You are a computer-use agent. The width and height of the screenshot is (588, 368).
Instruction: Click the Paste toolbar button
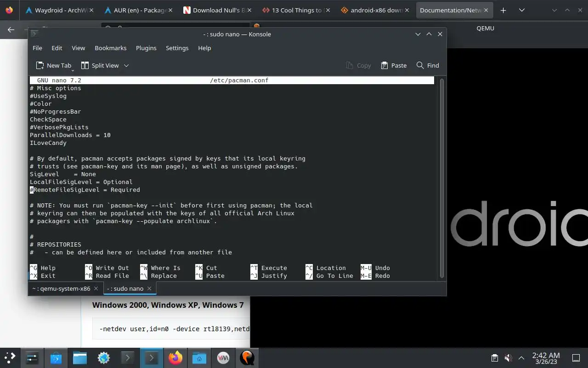pyautogui.click(x=394, y=65)
